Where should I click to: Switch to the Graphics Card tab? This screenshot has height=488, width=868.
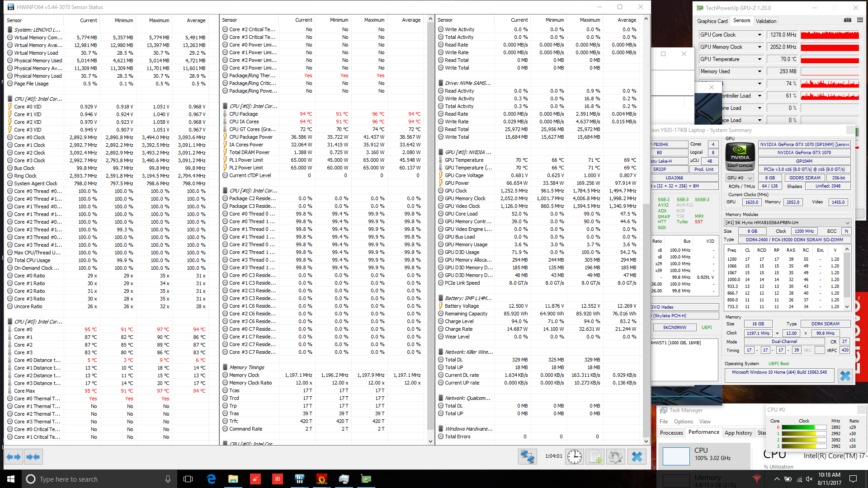point(712,21)
